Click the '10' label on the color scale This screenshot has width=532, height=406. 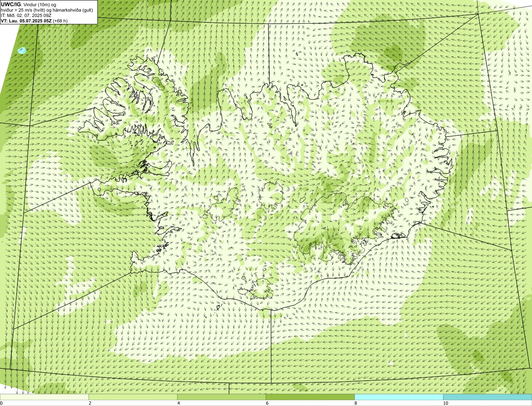click(445, 403)
